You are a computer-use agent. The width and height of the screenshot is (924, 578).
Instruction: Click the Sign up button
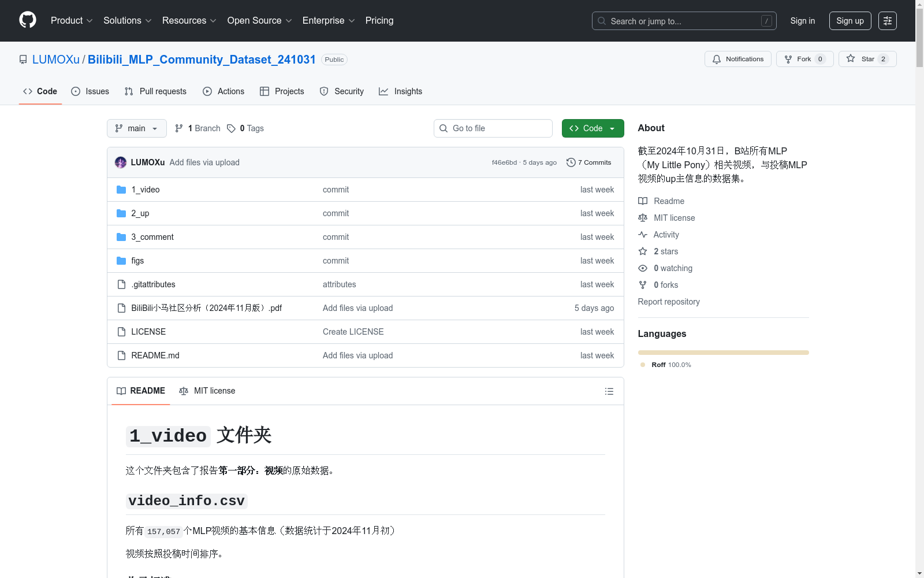click(850, 21)
